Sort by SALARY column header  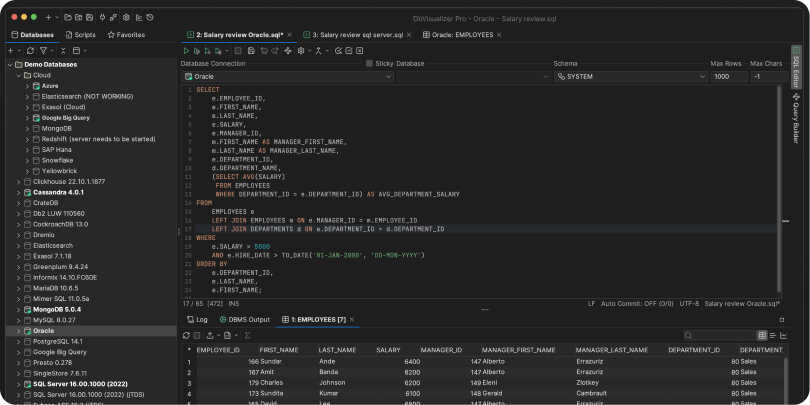(x=388, y=350)
